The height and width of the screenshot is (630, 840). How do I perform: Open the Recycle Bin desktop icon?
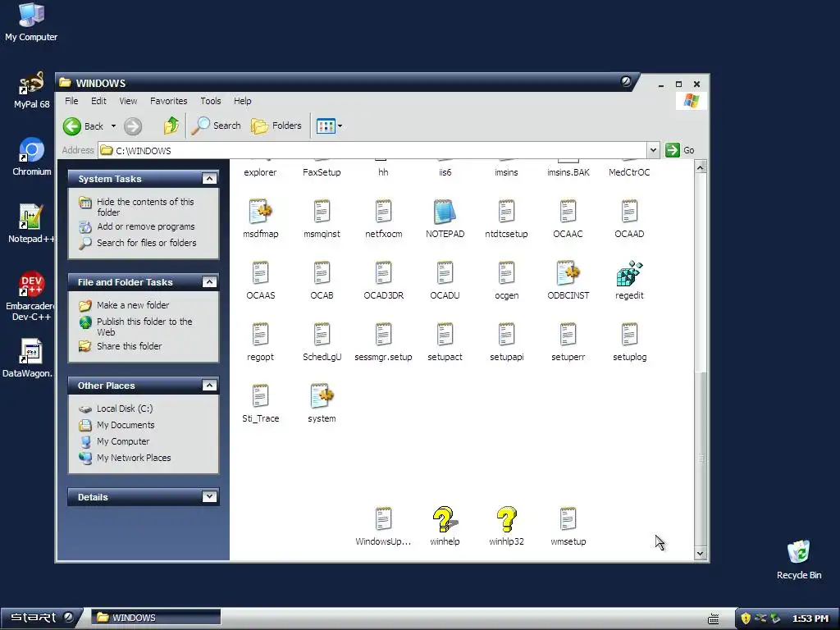click(799, 559)
